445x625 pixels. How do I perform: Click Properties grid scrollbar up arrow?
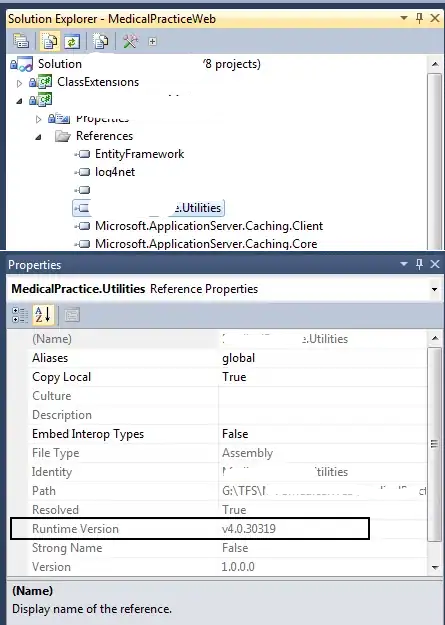(x=435, y=338)
